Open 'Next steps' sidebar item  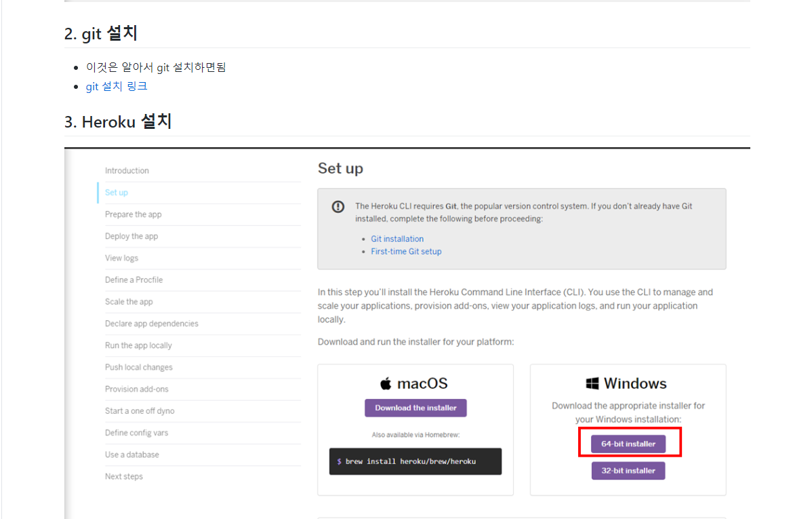point(124,476)
